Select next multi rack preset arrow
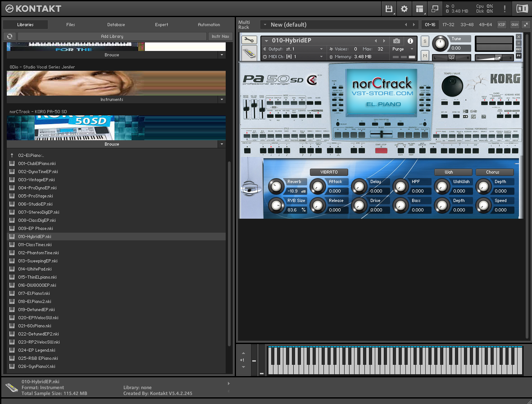 (x=414, y=24)
